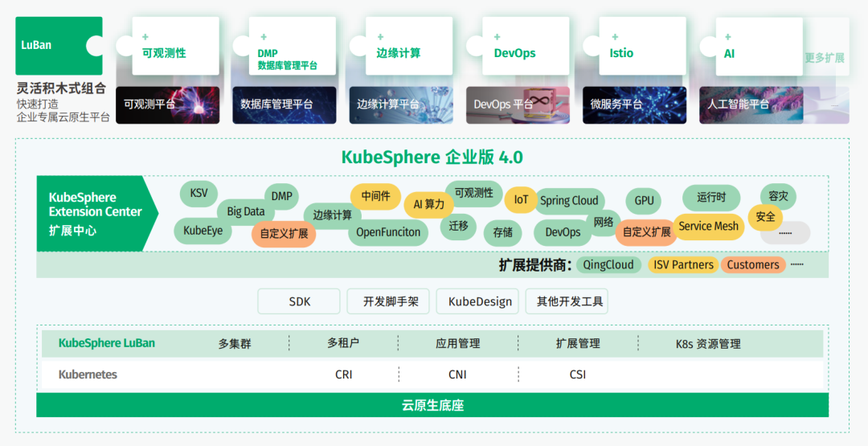Click the KubeSphere 企业版 4.0 title
Viewport: 868px width, 446px height.
432,158
